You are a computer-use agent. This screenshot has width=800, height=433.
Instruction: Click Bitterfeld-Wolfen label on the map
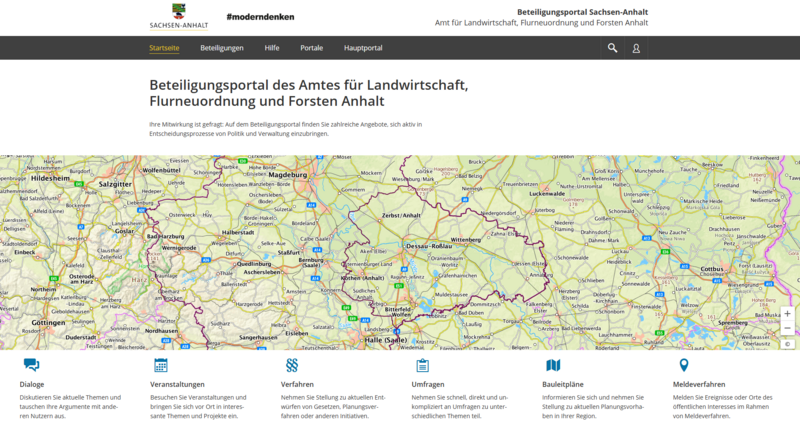pos(397,312)
